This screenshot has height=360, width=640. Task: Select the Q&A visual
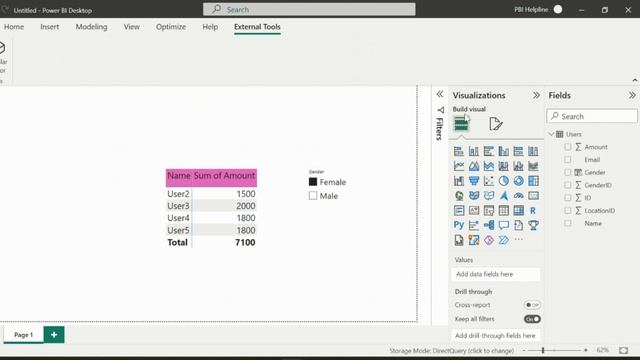[x=504, y=225]
